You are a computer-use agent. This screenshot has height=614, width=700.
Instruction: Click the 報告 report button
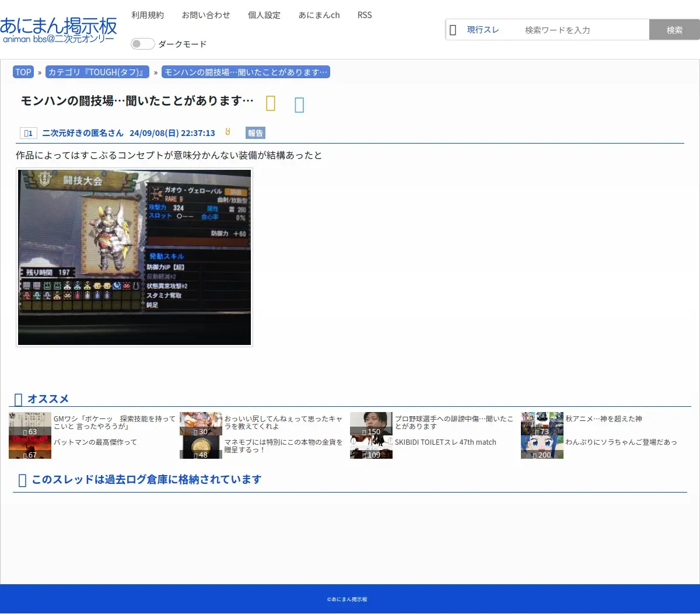pos(256,133)
